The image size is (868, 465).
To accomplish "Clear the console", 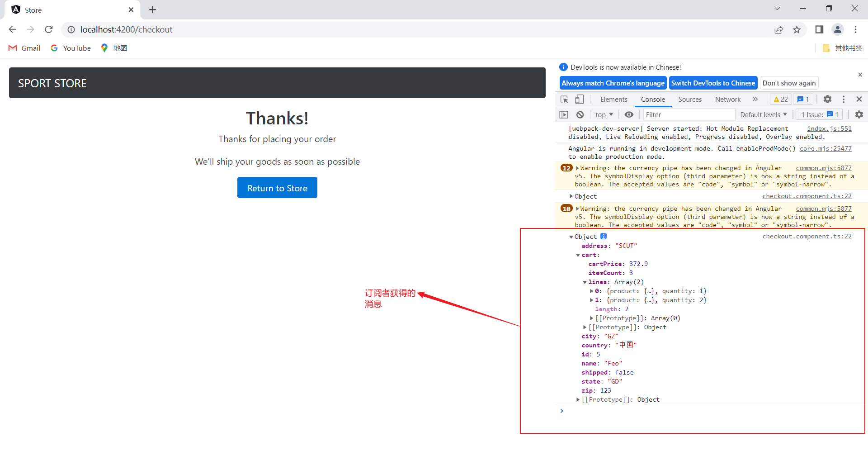I will tap(580, 115).
